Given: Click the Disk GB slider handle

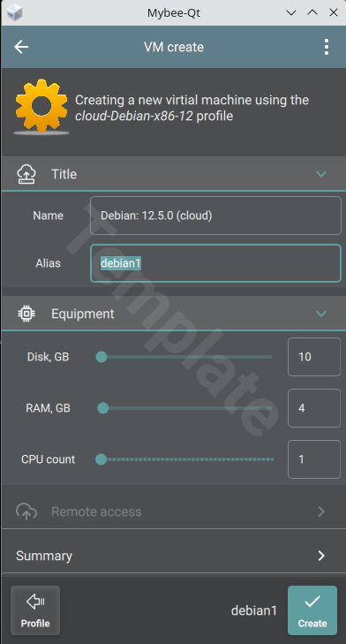Looking at the screenshot, I should tap(102, 357).
